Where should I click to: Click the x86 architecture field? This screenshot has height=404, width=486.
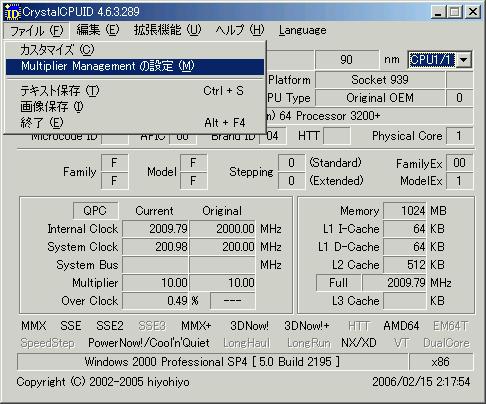tap(441, 362)
